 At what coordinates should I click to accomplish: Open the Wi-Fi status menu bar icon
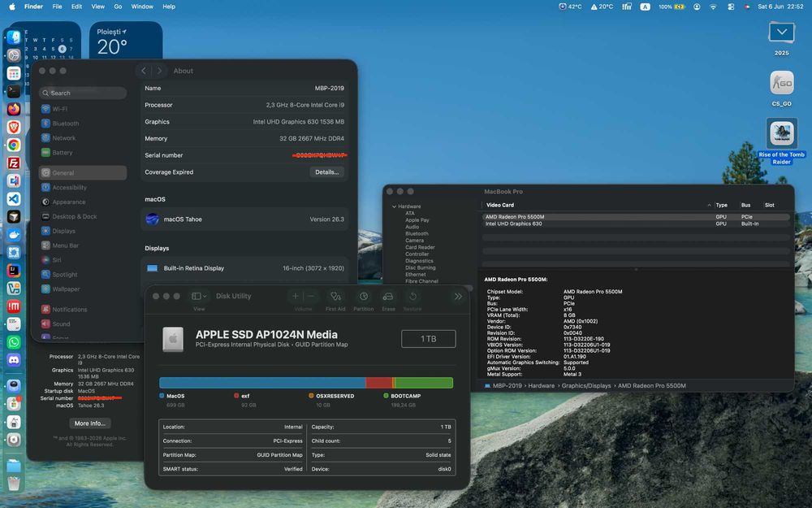point(713,7)
